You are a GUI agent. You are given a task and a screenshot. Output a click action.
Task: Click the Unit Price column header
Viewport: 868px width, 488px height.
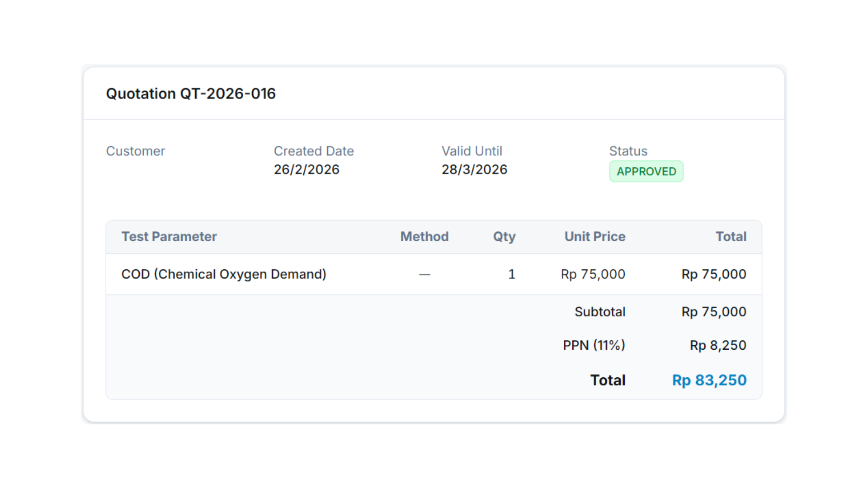[x=595, y=236]
